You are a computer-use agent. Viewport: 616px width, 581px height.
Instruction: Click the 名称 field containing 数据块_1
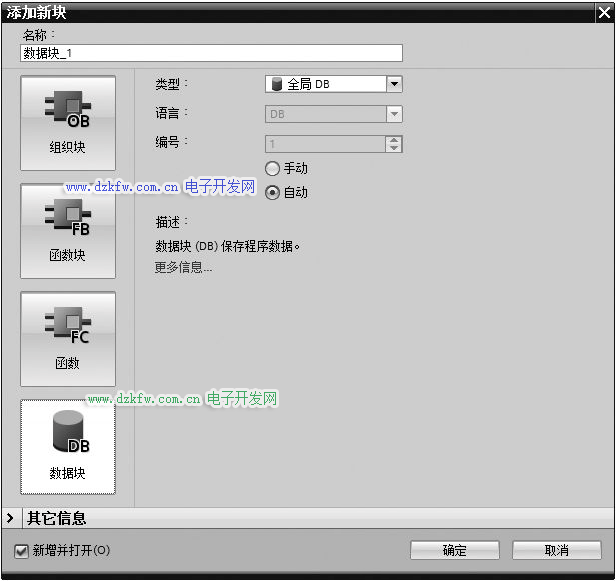(211, 53)
